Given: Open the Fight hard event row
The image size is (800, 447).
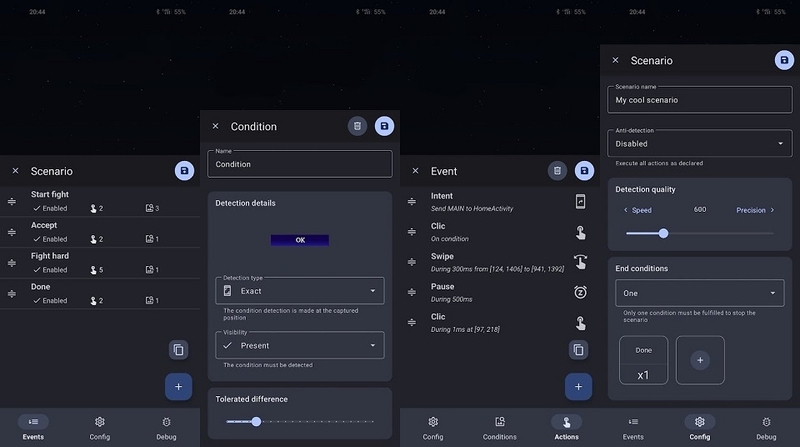Looking at the screenshot, I should tap(100, 263).
